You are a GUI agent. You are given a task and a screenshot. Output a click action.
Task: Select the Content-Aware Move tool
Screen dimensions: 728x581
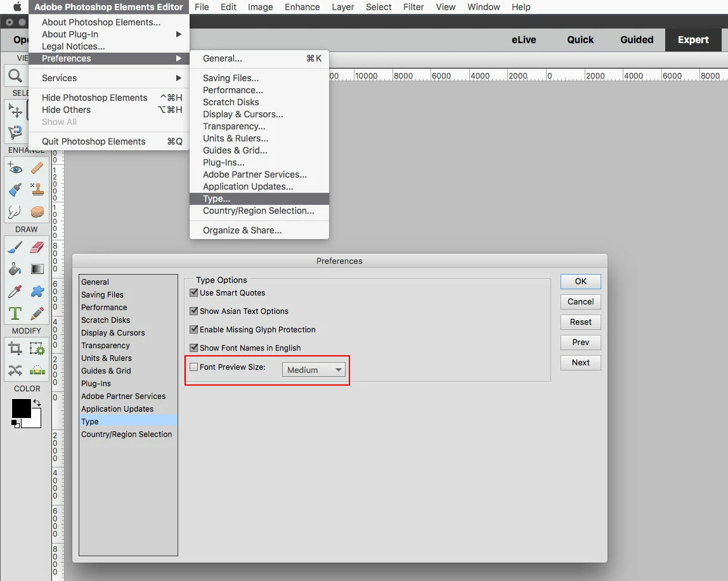pos(15,370)
